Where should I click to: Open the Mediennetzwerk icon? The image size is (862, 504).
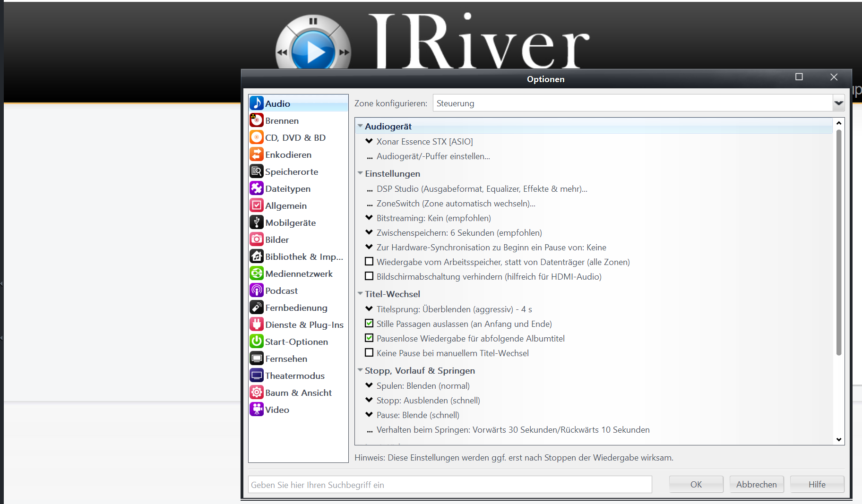point(257,273)
